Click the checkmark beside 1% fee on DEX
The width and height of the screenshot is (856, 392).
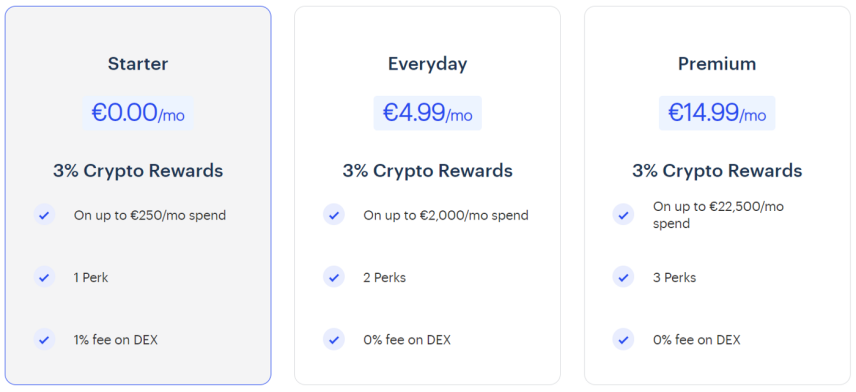coord(44,339)
